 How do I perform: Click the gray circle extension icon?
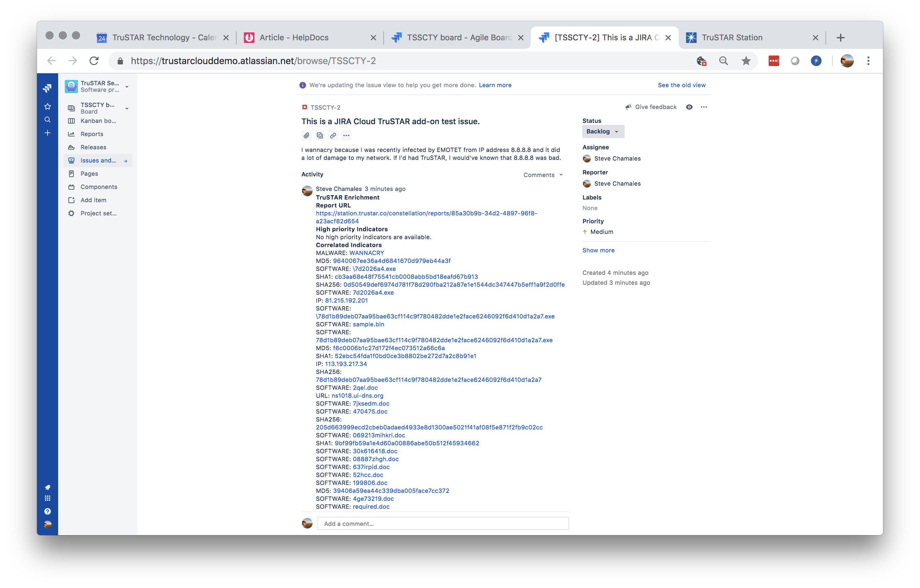(x=795, y=61)
